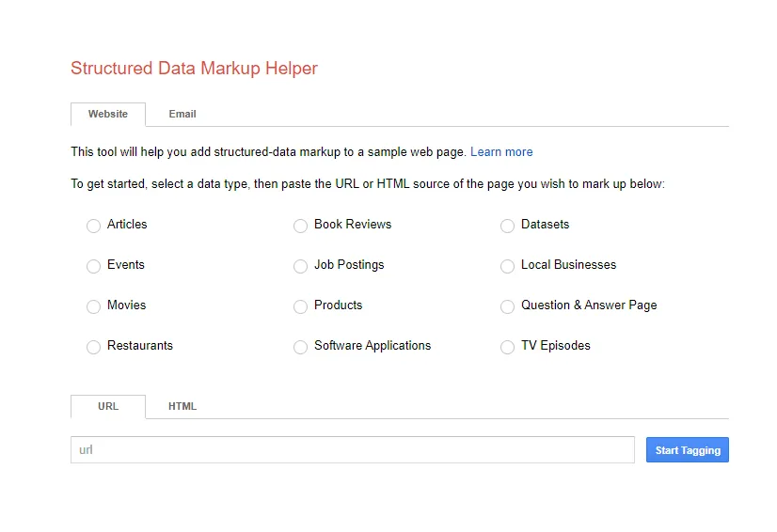This screenshot has height=532, width=777.
Task: Open the URL input tab
Action: pos(108,407)
